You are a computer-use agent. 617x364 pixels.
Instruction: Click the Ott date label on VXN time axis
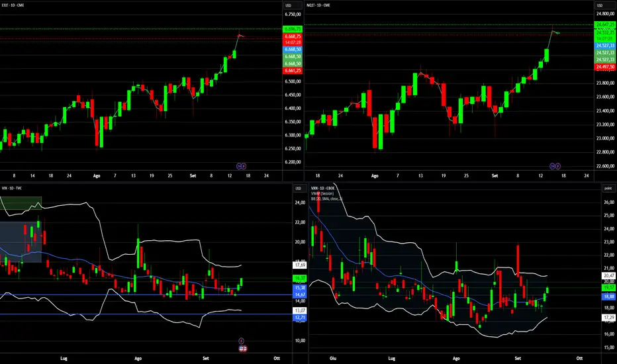pos(579,359)
